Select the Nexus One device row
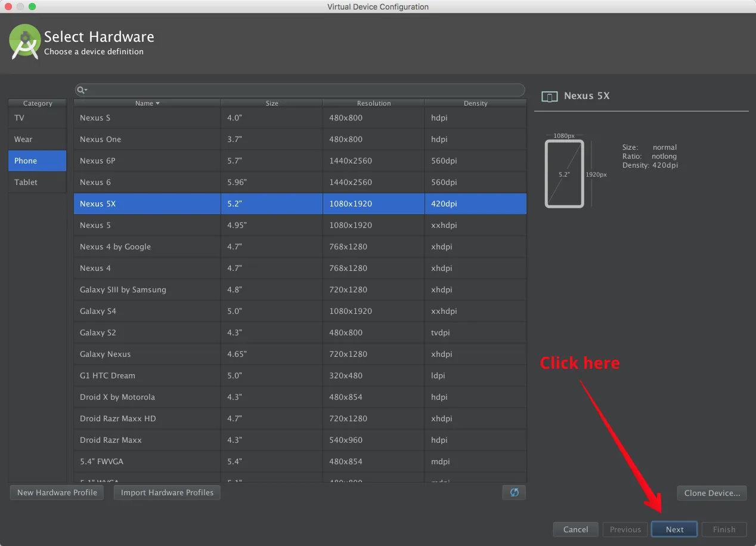The width and height of the screenshot is (756, 546). point(300,140)
